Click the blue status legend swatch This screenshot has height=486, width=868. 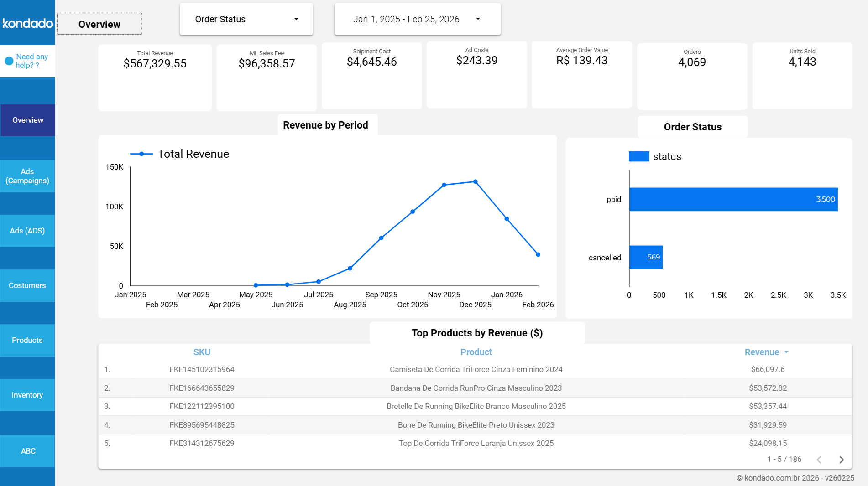click(x=638, y=156)
